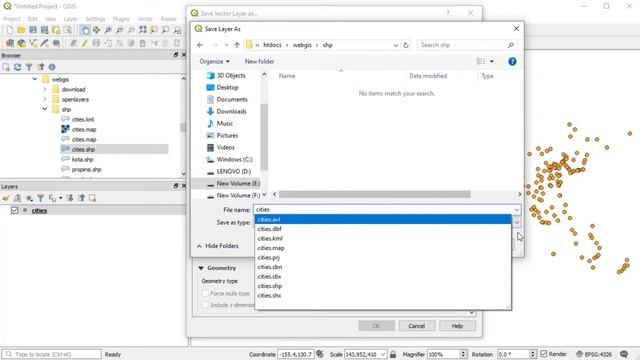Viewport: 640px width, 360px height.
Task: Click Remove Layer icon in Layers panel
Action: coord(93,198)
